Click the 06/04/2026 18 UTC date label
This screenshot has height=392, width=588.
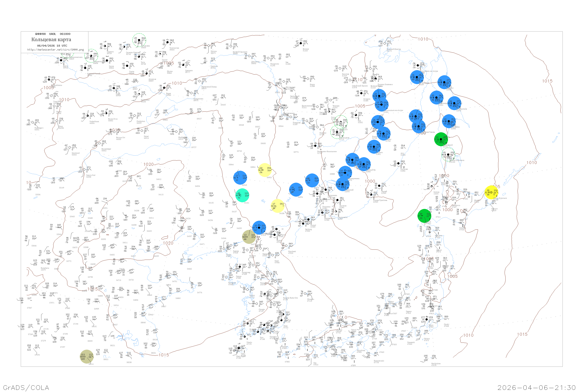pyautogui.click(x=52, y=46)
